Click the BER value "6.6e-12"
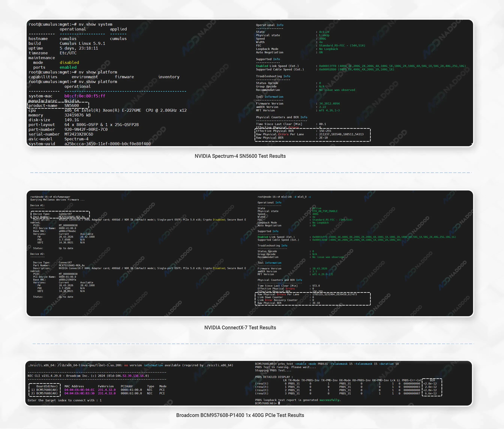The height and width of the screenshot is (429, 504). pyautogui.click(x=431, y=393)
